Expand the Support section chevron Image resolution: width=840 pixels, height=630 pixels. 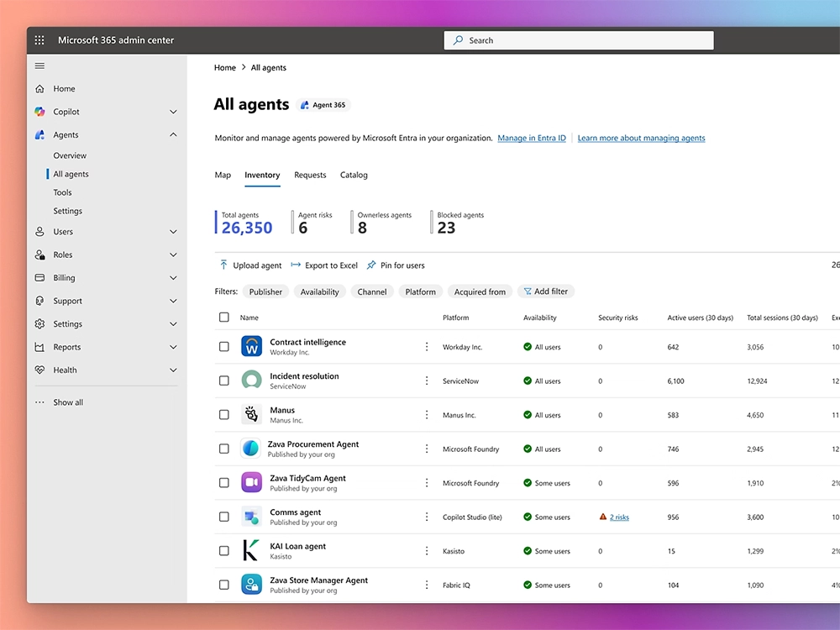coord(173,301)
